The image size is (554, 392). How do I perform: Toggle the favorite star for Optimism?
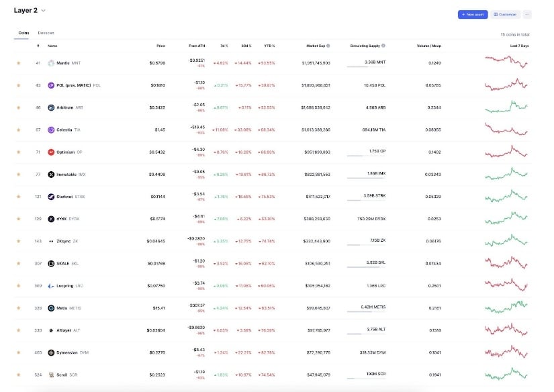click(18, 152)
